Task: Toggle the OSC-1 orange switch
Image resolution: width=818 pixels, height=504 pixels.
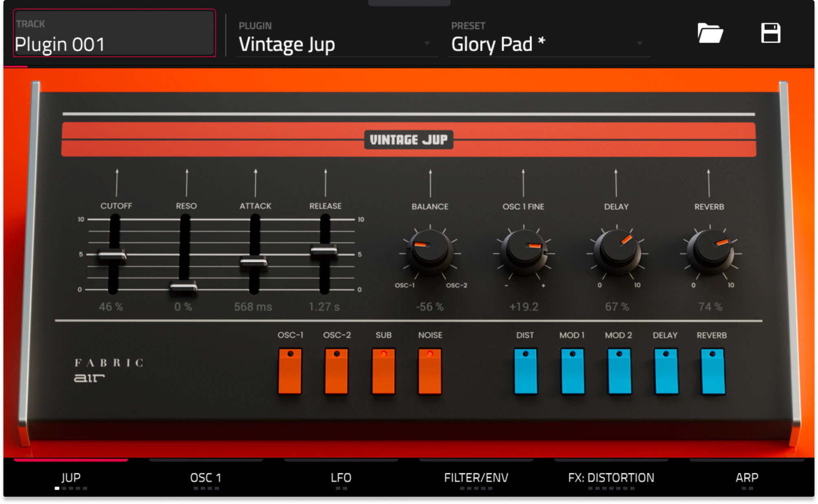Action: pyautogui.click(x=290, y=371)
